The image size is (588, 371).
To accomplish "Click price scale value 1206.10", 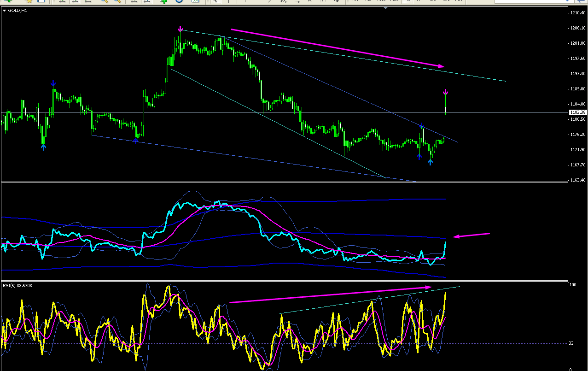I will coord(577,28).
